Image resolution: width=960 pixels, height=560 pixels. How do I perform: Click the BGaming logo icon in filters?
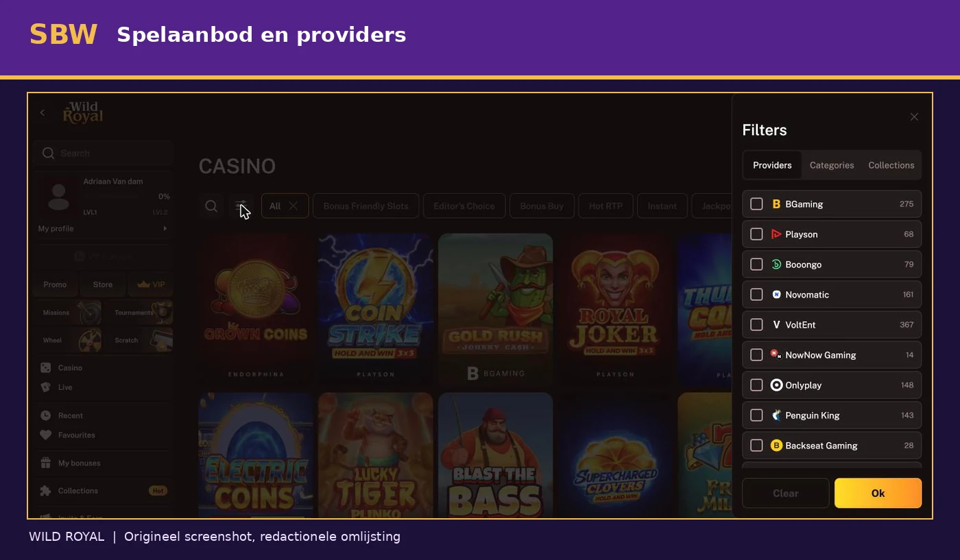tap(776, 204)
